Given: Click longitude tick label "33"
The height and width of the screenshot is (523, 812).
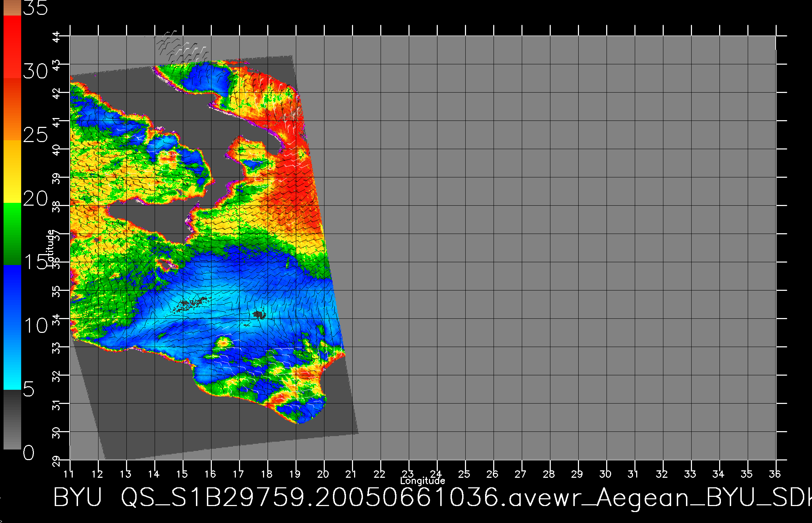Looking at the screenshot, I should pyautogui.click(x=690, y=474).
